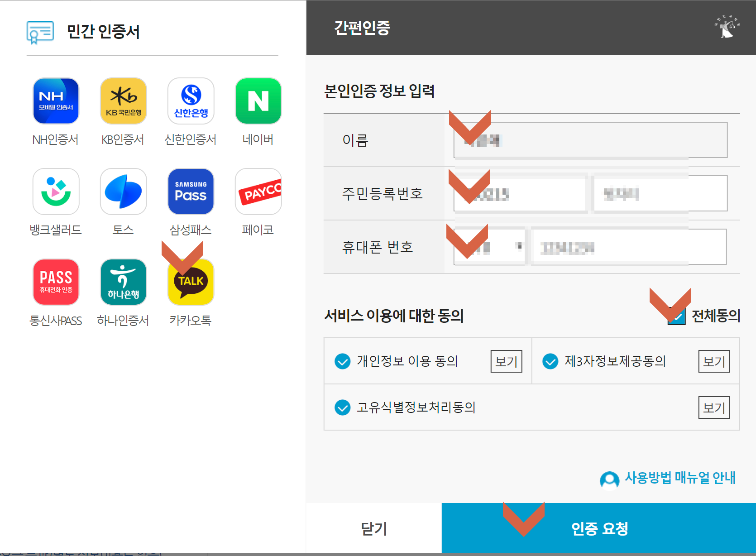Toggle the 전체동의 checkbox

[676, 316]
